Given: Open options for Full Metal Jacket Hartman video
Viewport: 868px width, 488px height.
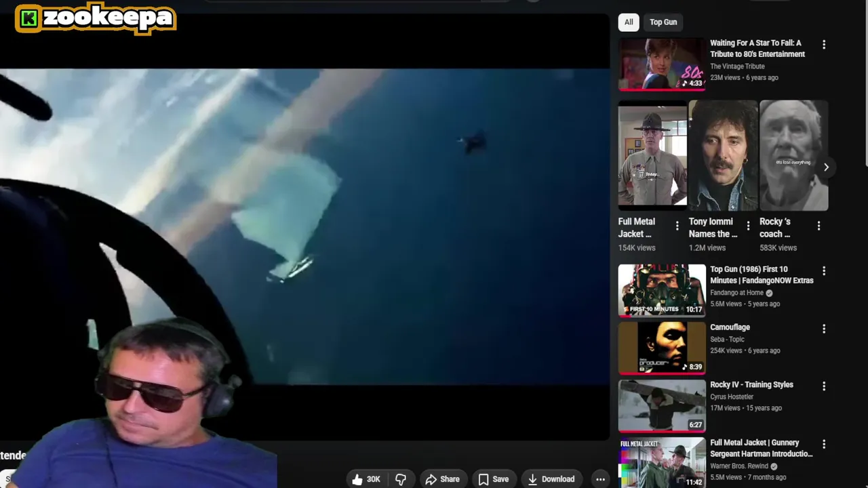Looking at the screenshot, I should (x=824, y=445).
